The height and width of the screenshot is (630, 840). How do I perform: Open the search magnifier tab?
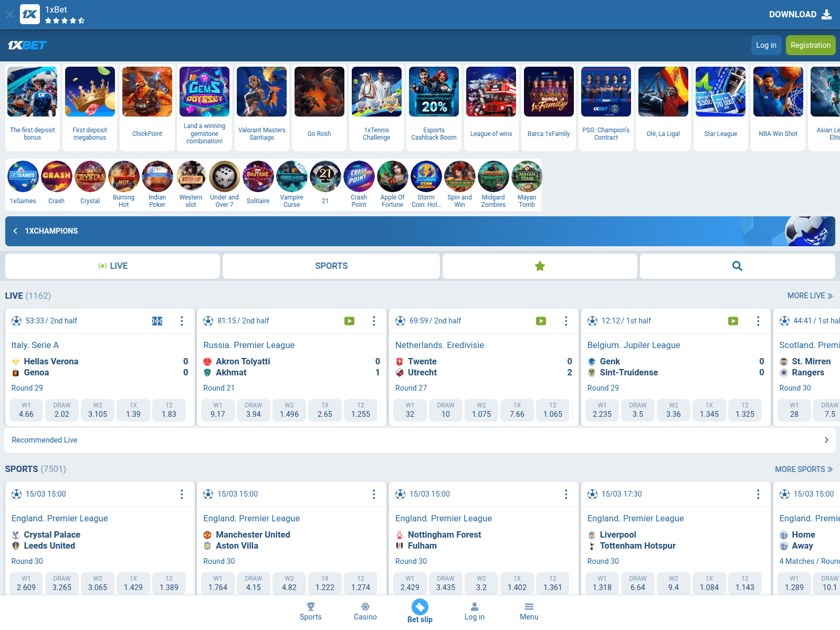[737, 266]
